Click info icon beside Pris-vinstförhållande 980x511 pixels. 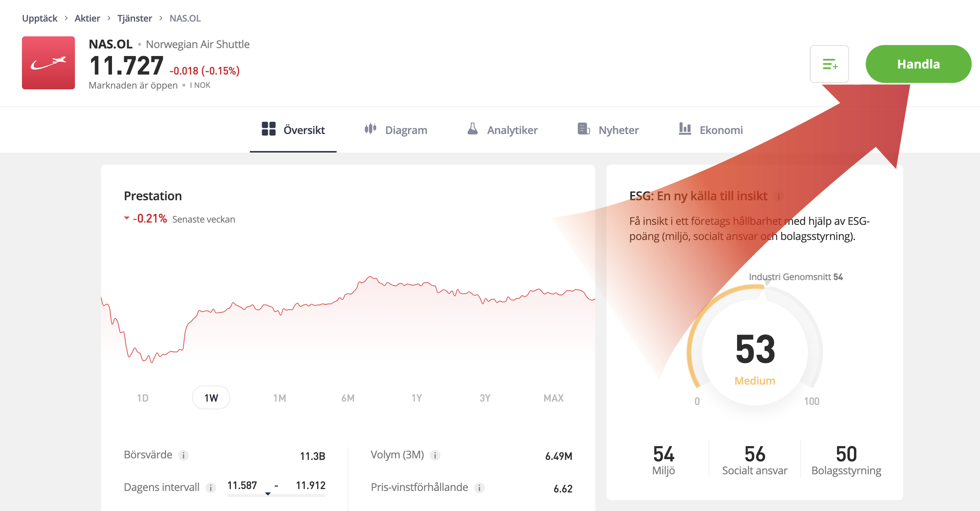click(x=479, y=488)
